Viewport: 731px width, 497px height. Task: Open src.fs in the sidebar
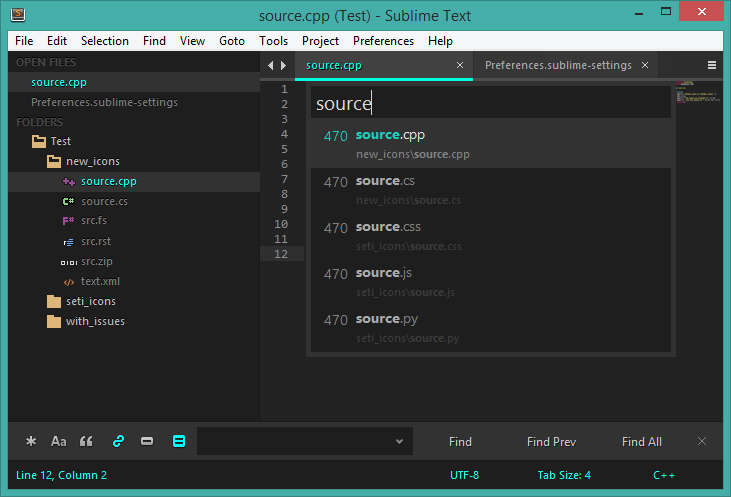pyautogui.click(x=94, y=220)
